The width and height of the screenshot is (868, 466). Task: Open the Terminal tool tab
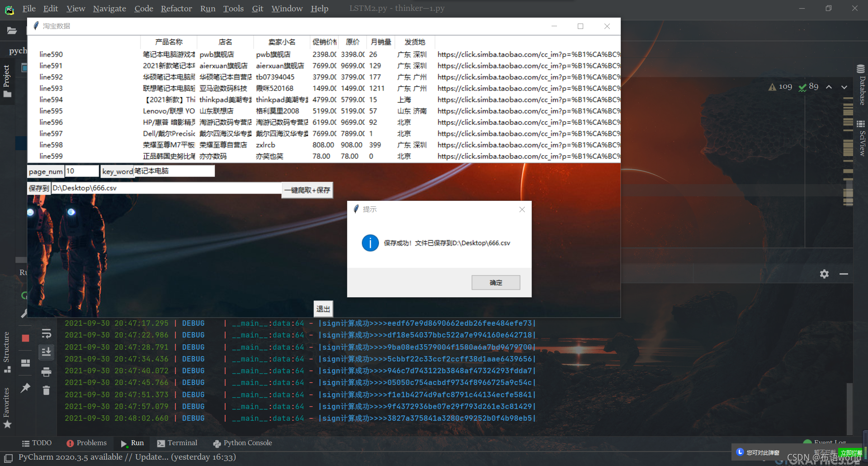click(177, 443)
